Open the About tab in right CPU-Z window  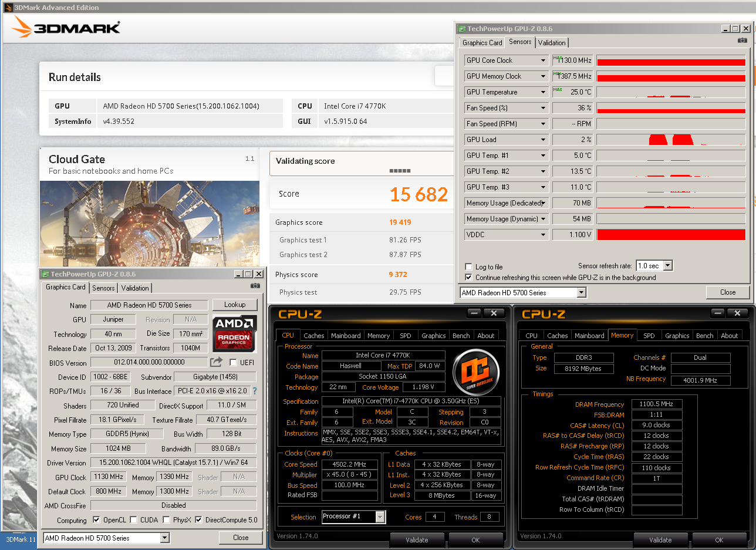tap(730, 336)
